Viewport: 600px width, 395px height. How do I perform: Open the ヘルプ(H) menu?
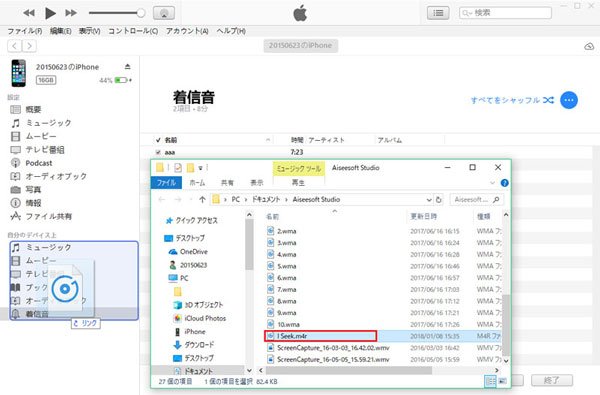click(231, 31)
